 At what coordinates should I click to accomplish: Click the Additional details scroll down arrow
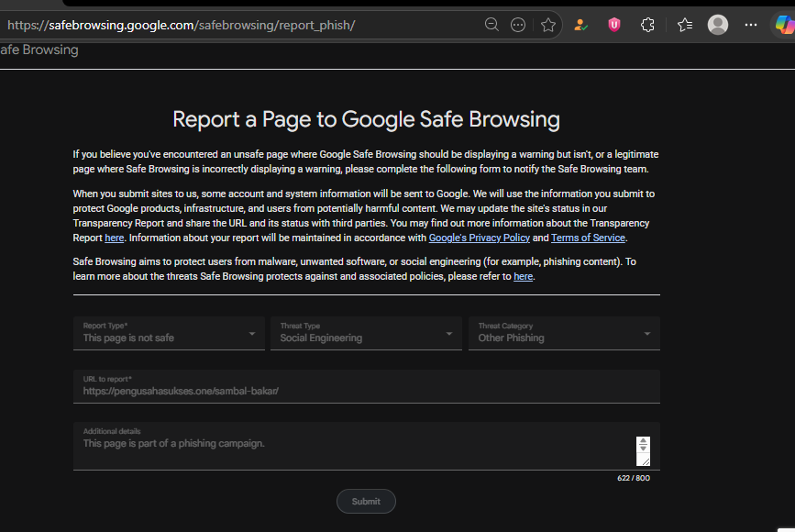click(643, 448)
